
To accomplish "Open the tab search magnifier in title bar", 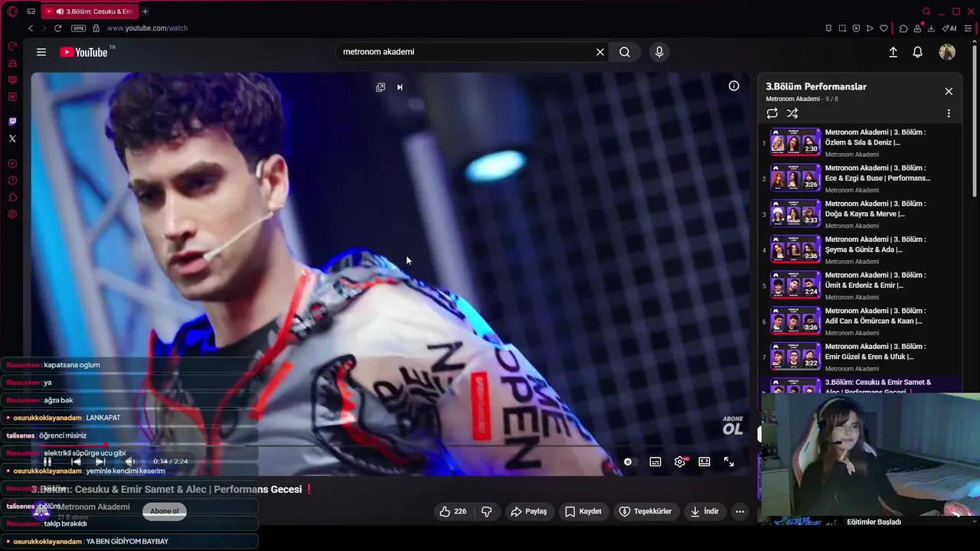I will 926,11.
